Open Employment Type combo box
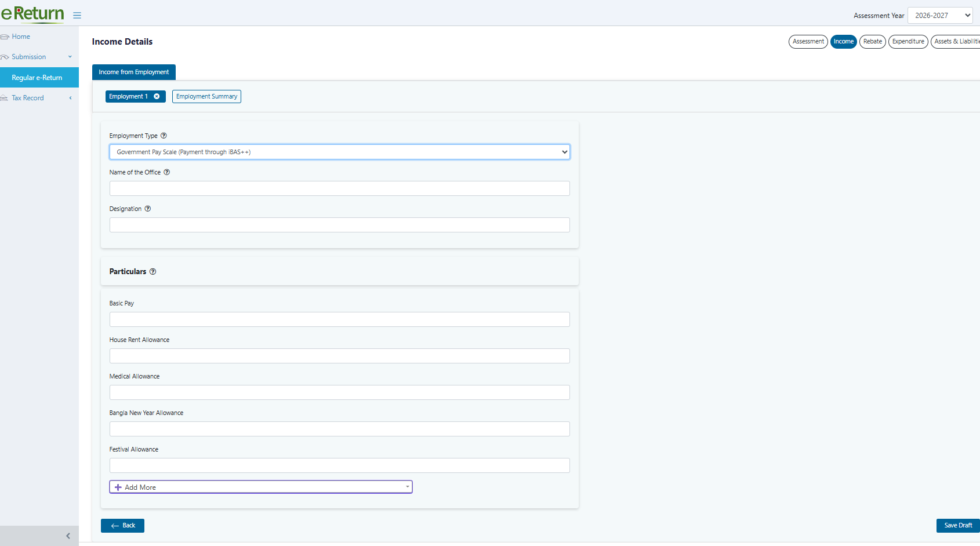 coord(340,152)
